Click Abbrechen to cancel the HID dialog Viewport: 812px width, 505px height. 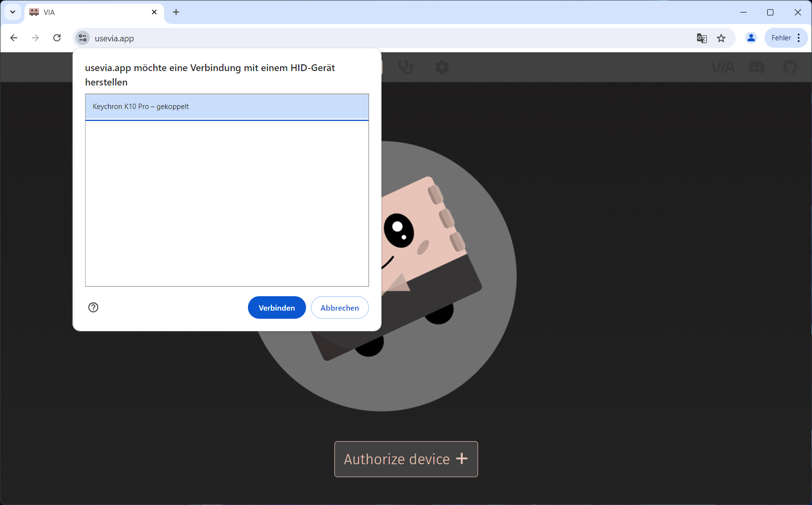pyautogui.click(x=340, y=308)
